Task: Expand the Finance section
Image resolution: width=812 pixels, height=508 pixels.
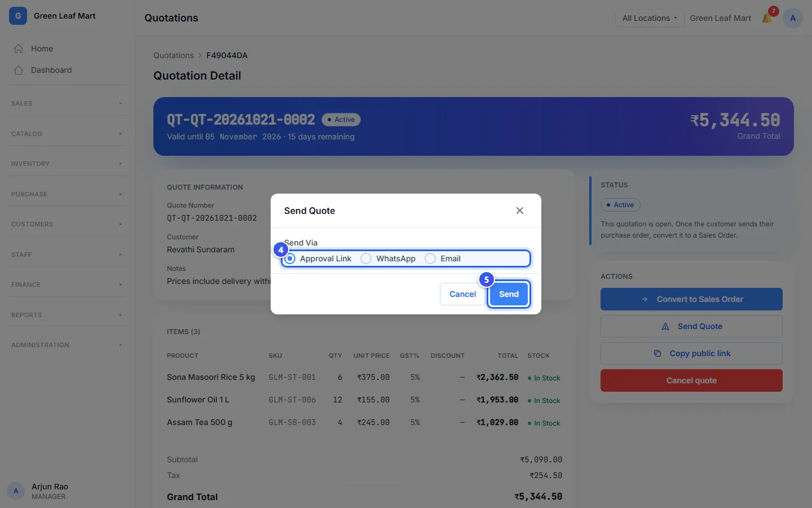Action: pos(67,284)
